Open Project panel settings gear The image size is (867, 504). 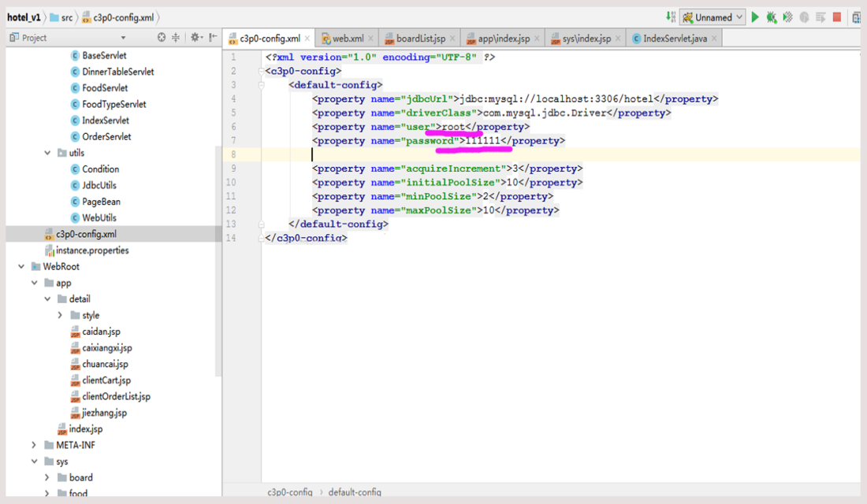(195, 38)
